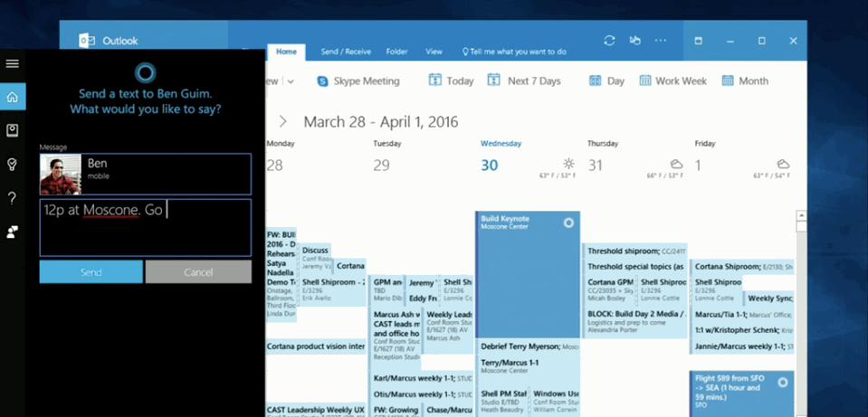
Task: Open the View ribbon tab
Action: pos(434,52)
